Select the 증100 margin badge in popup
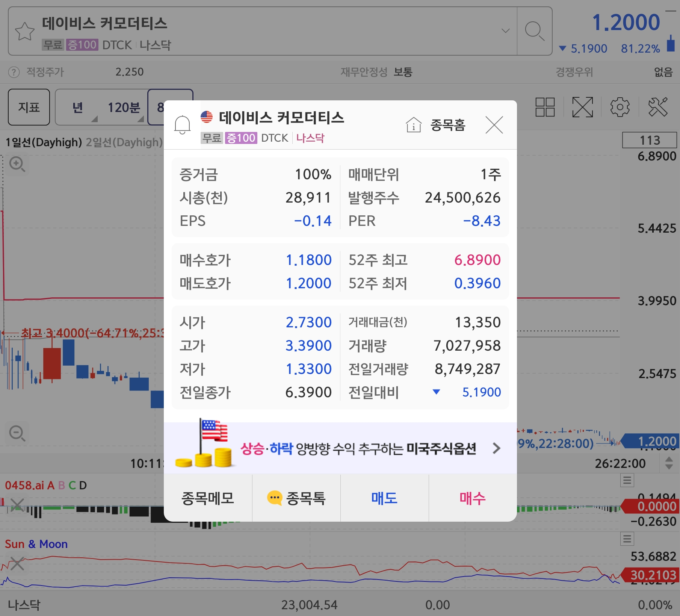 [241, 138]
